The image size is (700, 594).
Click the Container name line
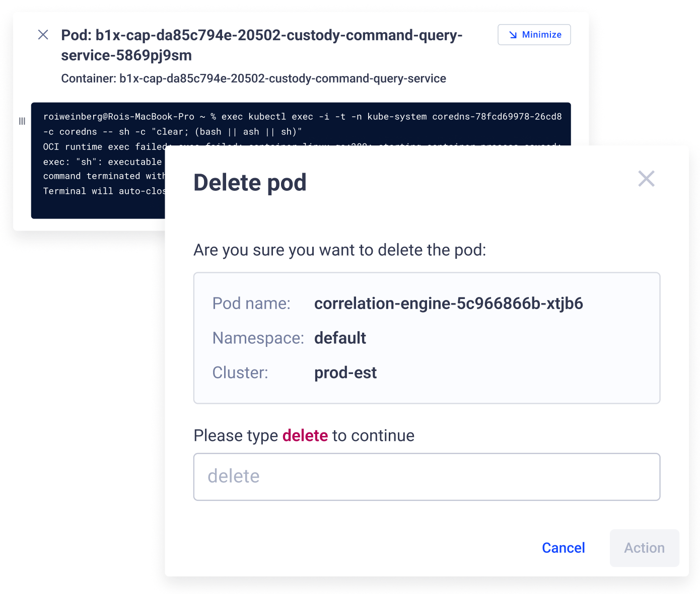(x=253, y=79)
